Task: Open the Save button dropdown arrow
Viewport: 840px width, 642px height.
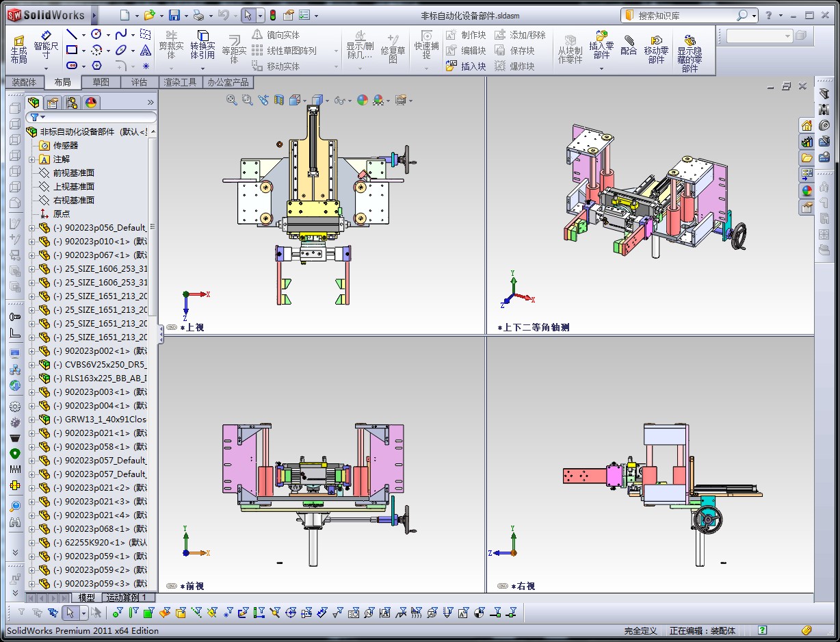Action: [x=185, y=15]
